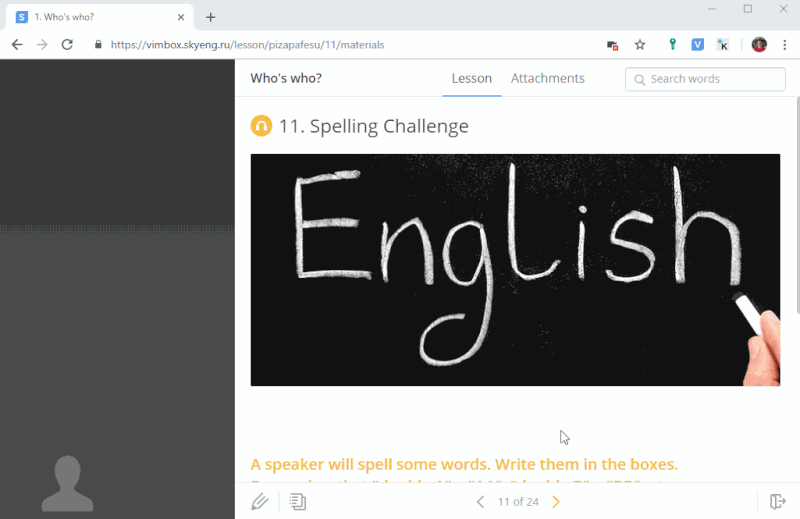Go to previous lesson page arrow
800x519 pixels.
point(480,502)
